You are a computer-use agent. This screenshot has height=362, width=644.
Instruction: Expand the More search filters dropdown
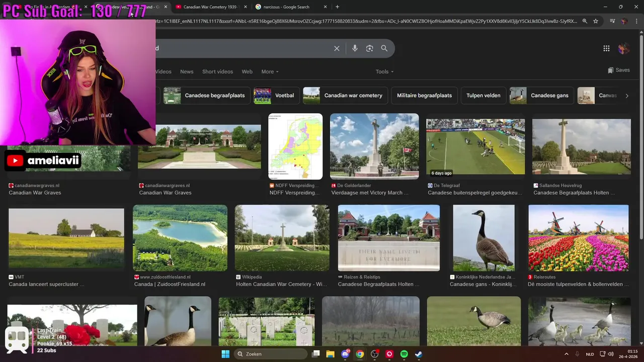click(270, 71)
